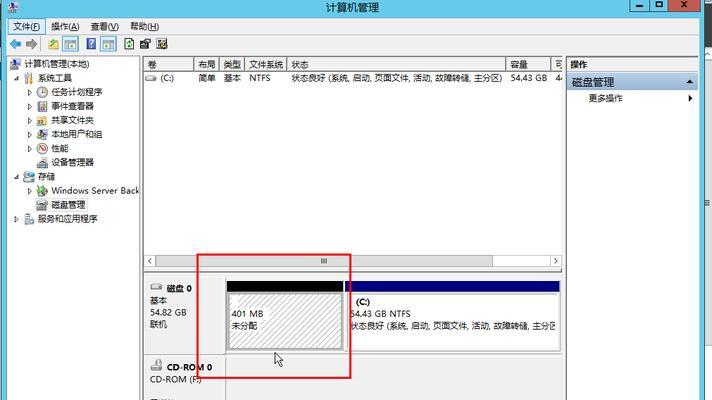Select 系统工具 in the tree
The width and height of the screenshot is (712, 400).
(54, 78)
